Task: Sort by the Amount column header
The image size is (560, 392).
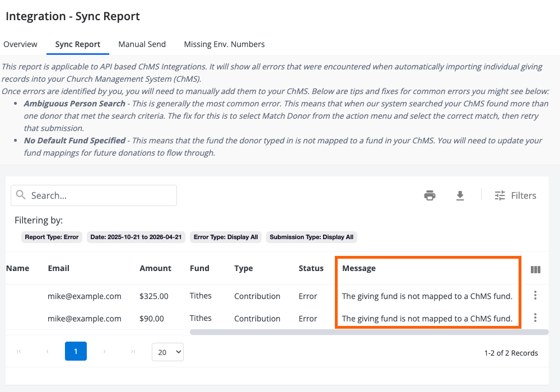Action: coord(155,268)
